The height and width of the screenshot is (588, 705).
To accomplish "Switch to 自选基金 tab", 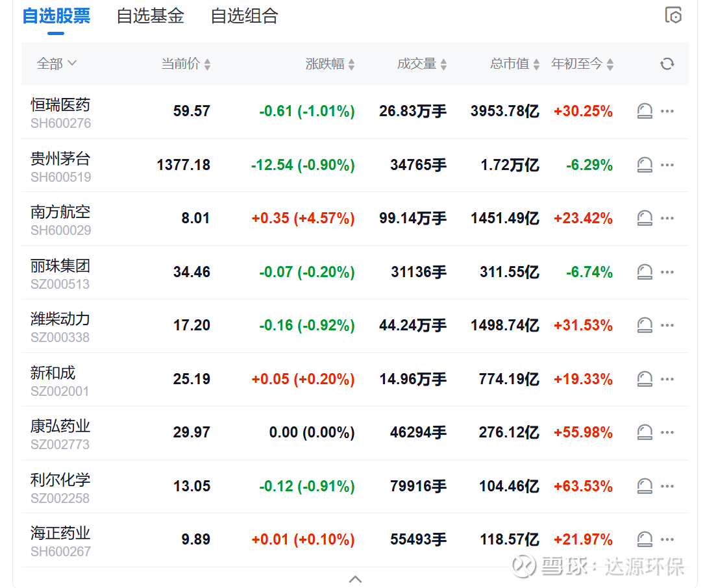I will [x=150, y=16].
